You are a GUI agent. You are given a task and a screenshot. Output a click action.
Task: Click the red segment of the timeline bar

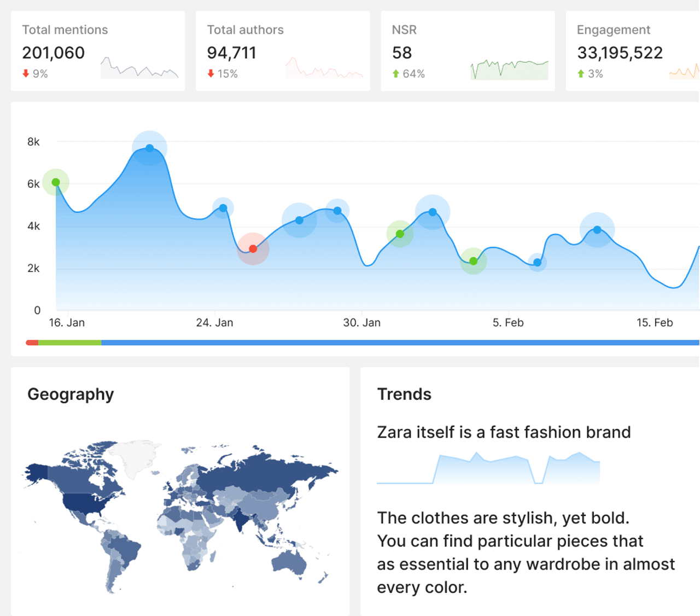31,342
